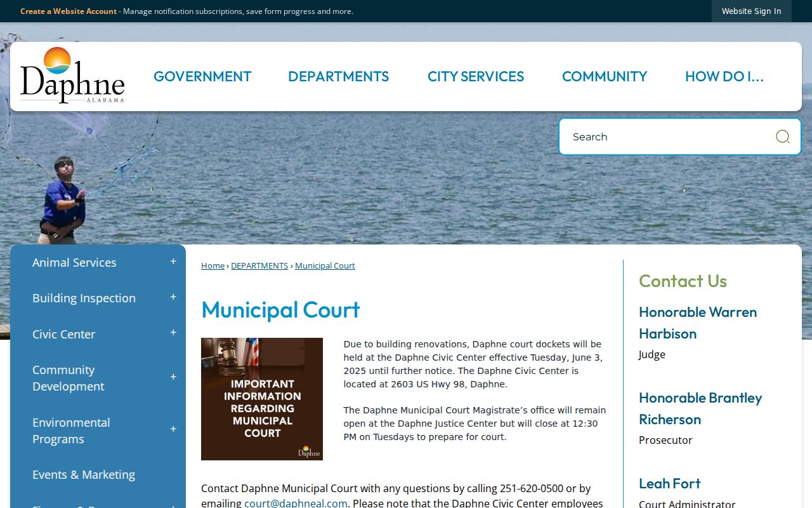The width and height of the screenshot is (812, 508).
Task: Expand the Building Inspection plus toggle
Action: click(173, 297)
